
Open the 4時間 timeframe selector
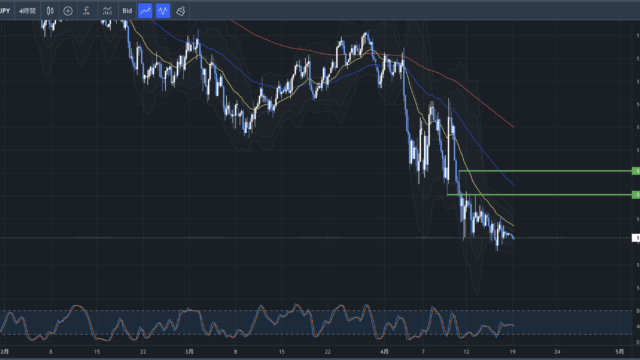(27, 11)
